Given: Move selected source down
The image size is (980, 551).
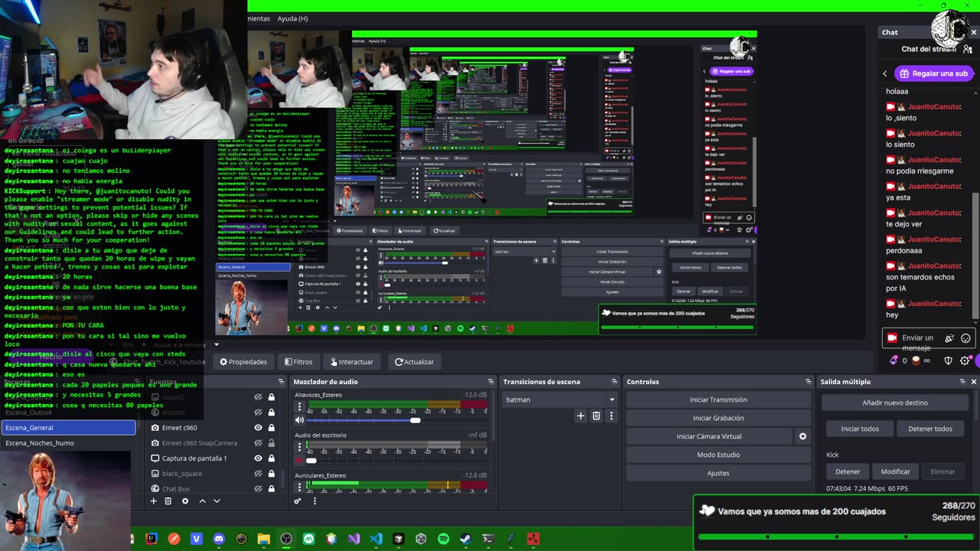Looking at the screenshot, I should click(x=217, y=501).
